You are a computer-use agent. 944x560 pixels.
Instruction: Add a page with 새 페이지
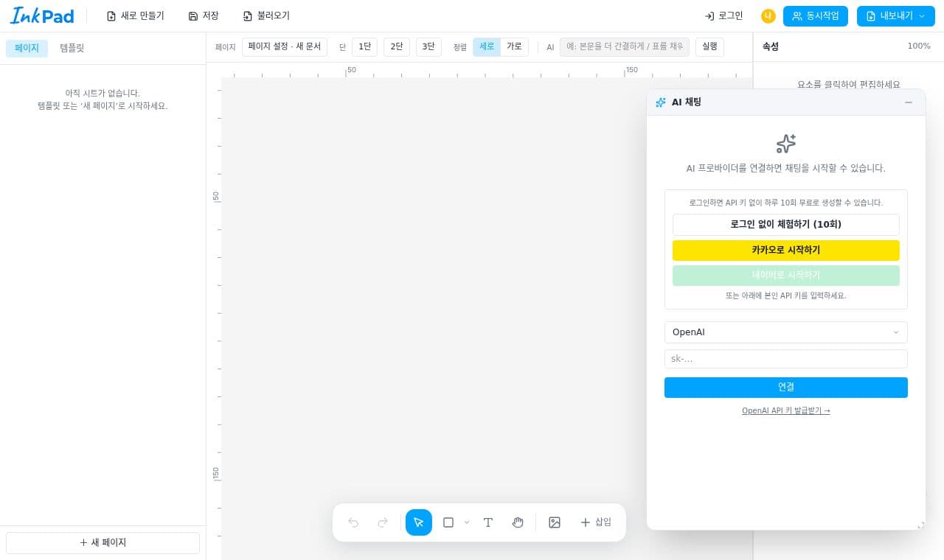pos(103,543)
